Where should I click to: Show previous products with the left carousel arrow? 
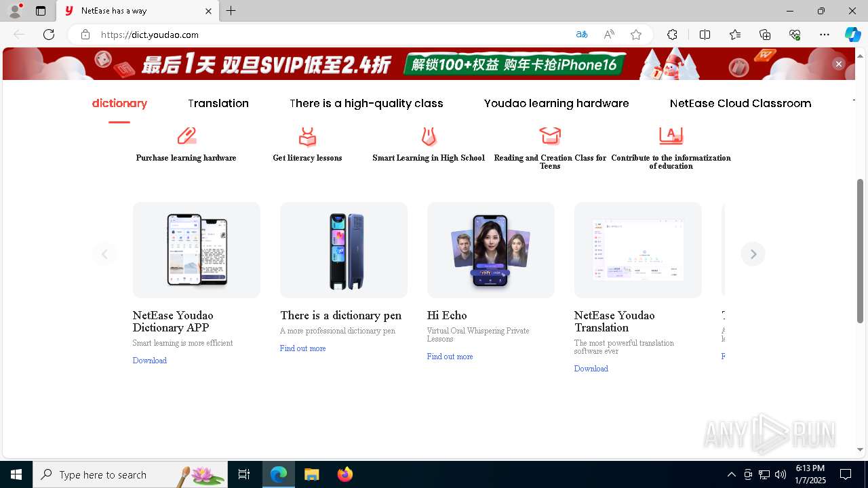click(104, 254)
